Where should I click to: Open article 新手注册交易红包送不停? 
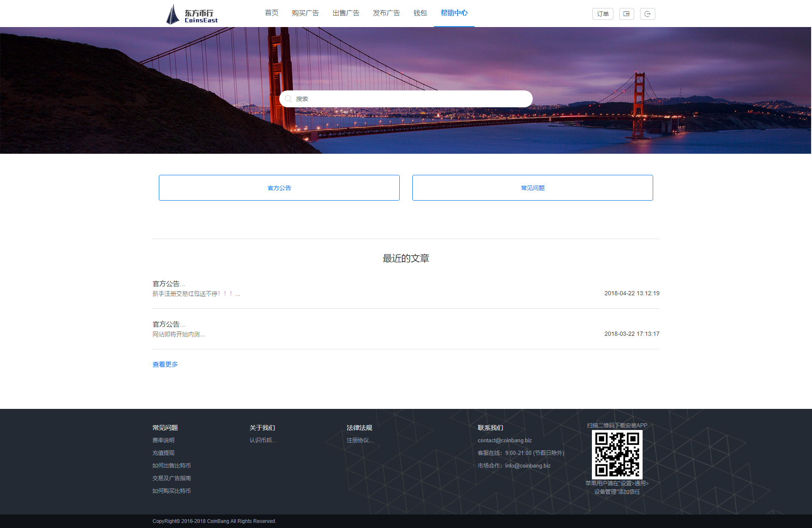pos(196,294)
